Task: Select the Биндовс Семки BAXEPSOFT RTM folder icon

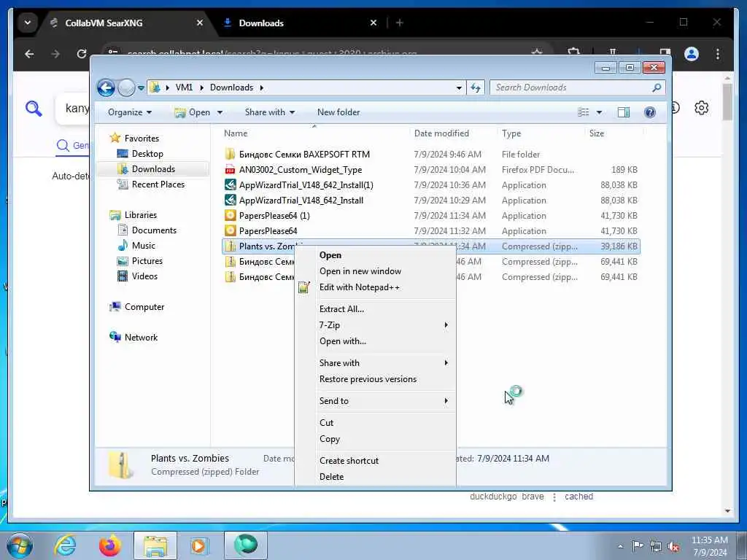Action: point(230,155)
